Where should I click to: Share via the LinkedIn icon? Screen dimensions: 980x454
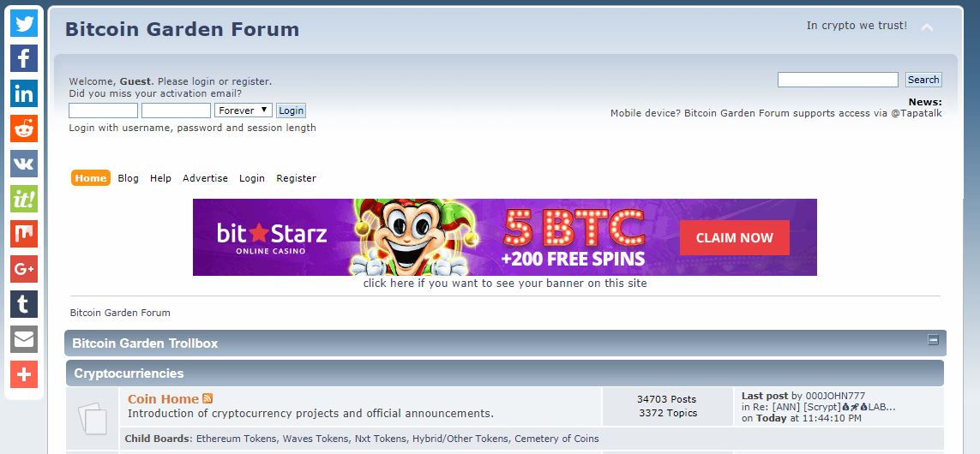24,93
